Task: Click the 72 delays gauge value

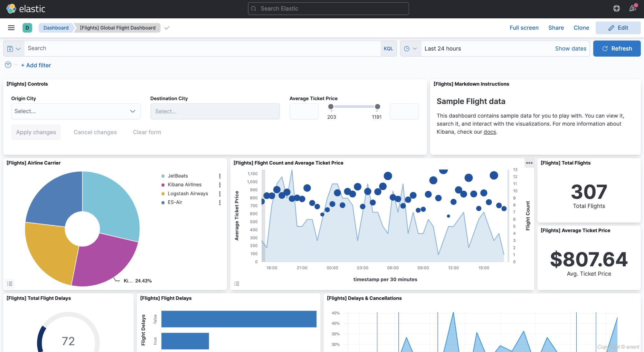Action: coord(68,341)
